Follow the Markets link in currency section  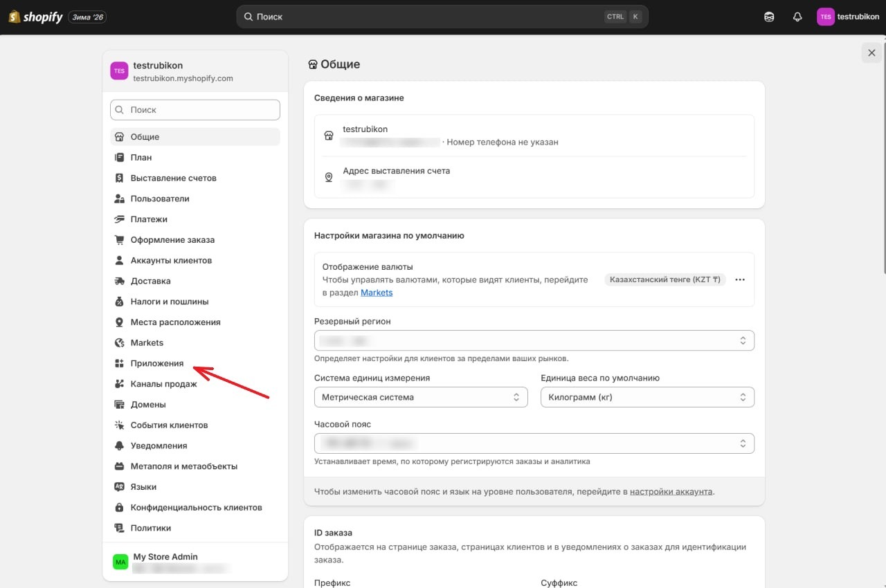tap(377, 293)
